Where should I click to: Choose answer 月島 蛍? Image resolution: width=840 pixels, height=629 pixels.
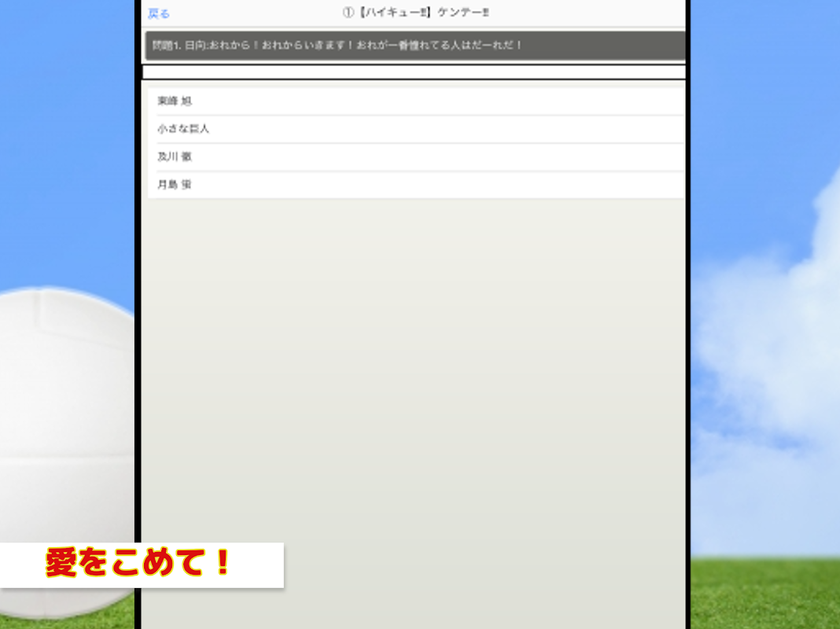(x=416, y=185)
